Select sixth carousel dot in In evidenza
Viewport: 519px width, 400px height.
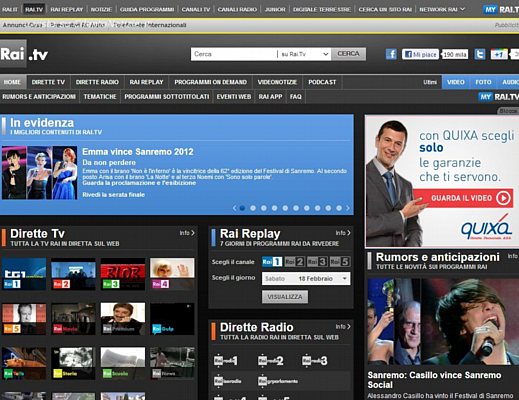click(296, 208)
